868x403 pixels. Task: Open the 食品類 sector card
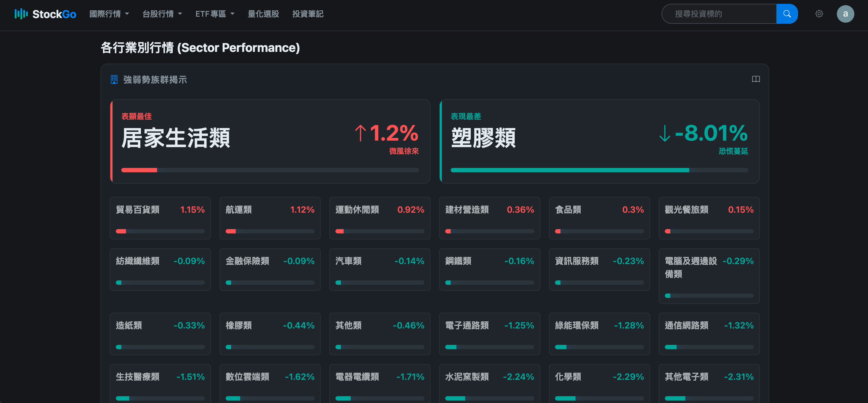tap(600, 218)
